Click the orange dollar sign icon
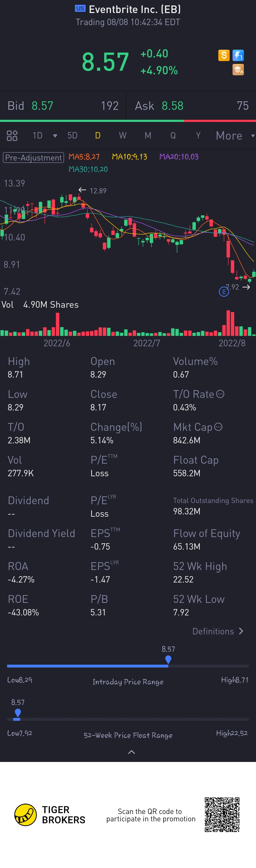Image resolution: width=256 pixels, height=868 pixels. click(x=224, y=55)
